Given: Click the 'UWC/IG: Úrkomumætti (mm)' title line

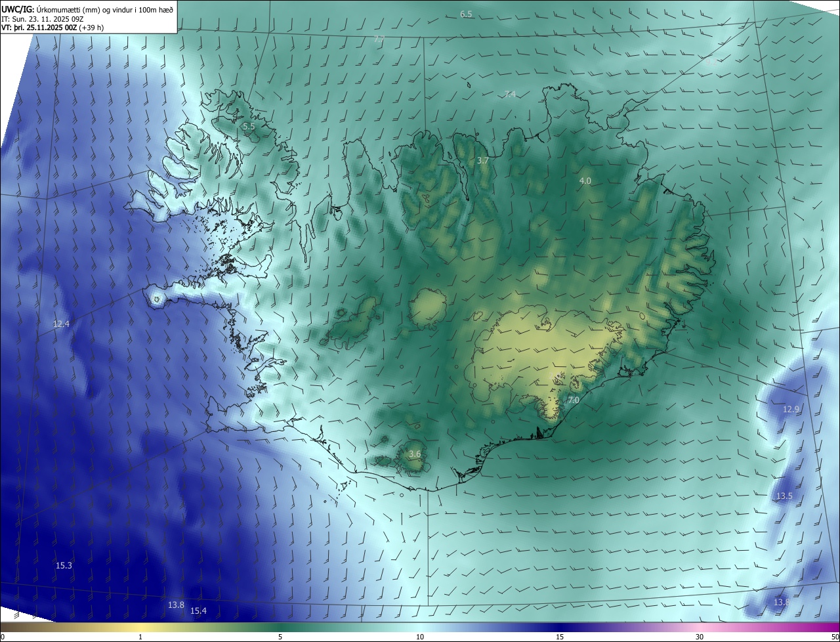Looking at the screenshot, I should coord(87,9).
